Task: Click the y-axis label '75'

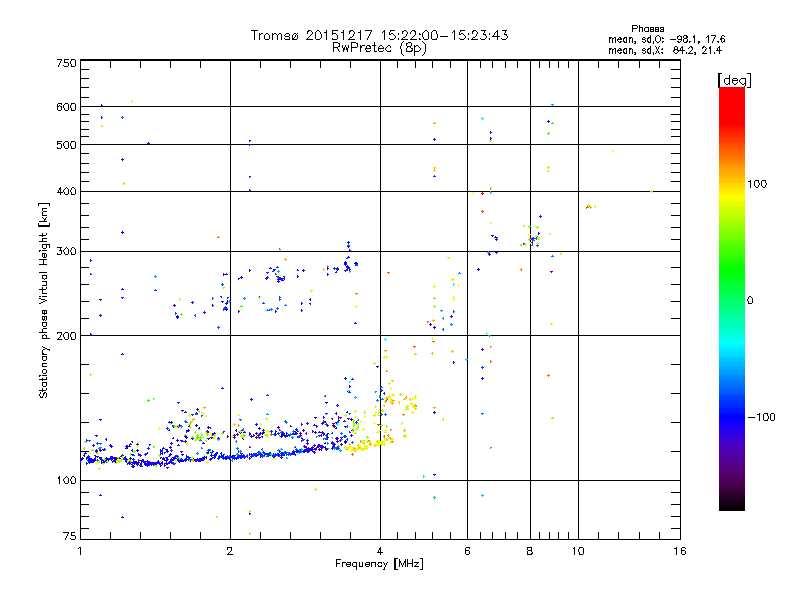Action: 70,536
